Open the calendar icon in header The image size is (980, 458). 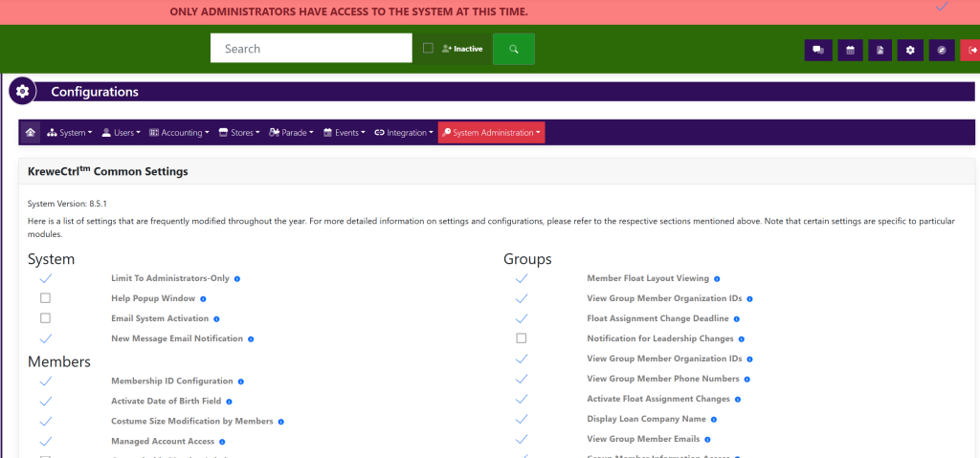pos(850,50)
